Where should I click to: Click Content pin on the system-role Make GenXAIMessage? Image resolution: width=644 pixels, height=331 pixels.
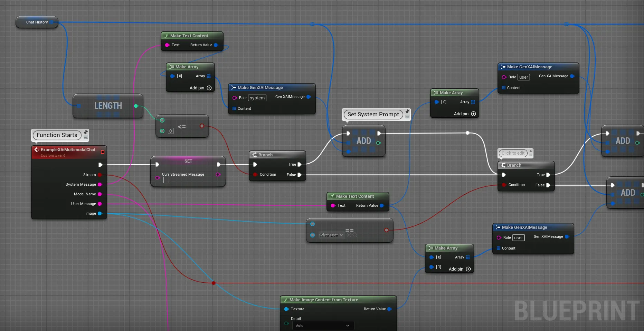pyautogui.click(x=234, y=108)
